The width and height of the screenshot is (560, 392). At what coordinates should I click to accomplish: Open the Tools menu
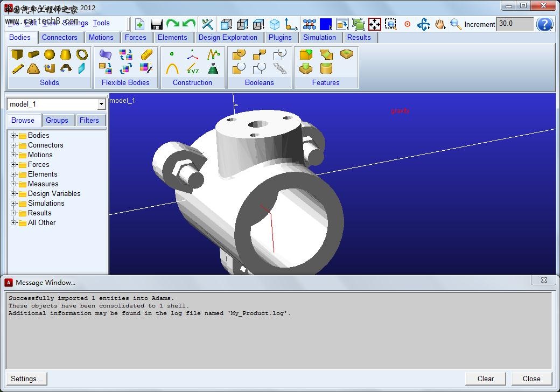point(101,23)
